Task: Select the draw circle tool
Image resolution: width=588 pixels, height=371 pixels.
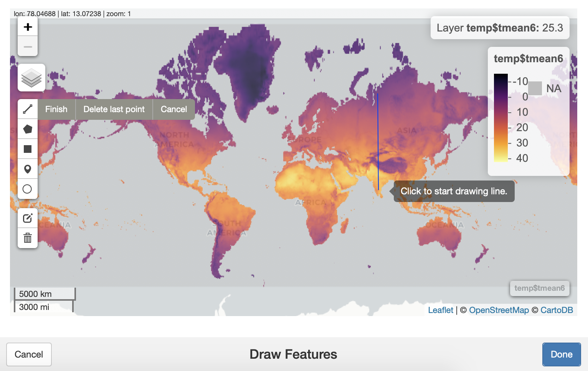Action: (28, 189)
